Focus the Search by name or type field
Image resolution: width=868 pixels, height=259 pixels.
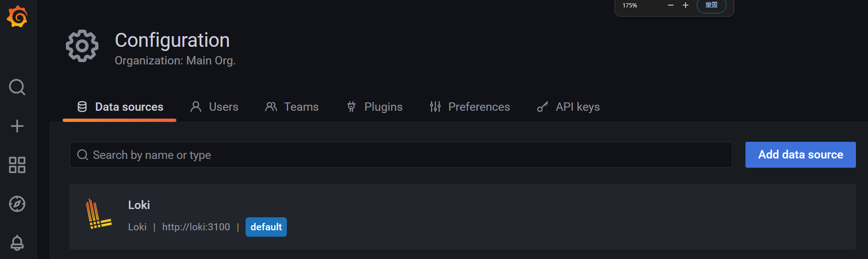(401, 155)
